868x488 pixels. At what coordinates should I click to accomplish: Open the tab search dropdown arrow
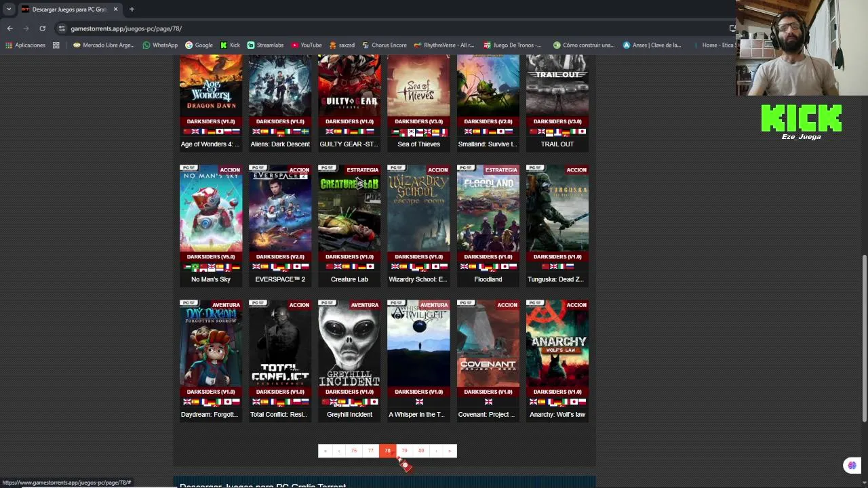tap(8, 9)
